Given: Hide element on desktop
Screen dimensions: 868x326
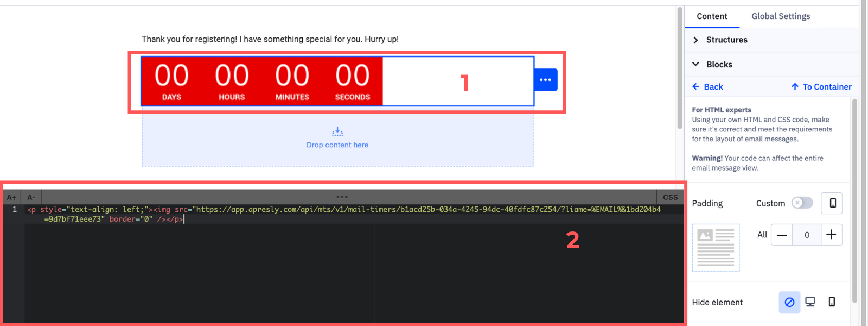Looking at the screenshot, I should (x=810, y=302).
